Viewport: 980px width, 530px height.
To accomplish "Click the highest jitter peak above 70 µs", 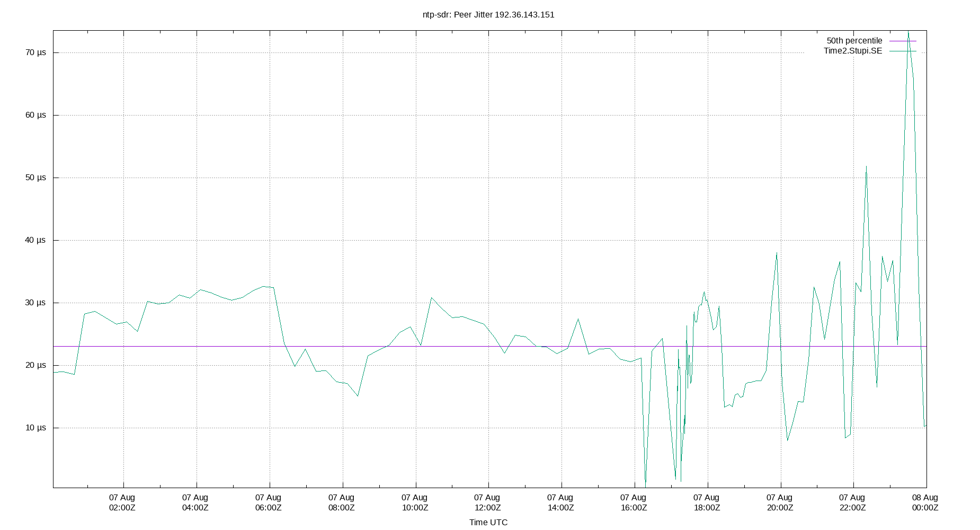I will coord(908,32).
